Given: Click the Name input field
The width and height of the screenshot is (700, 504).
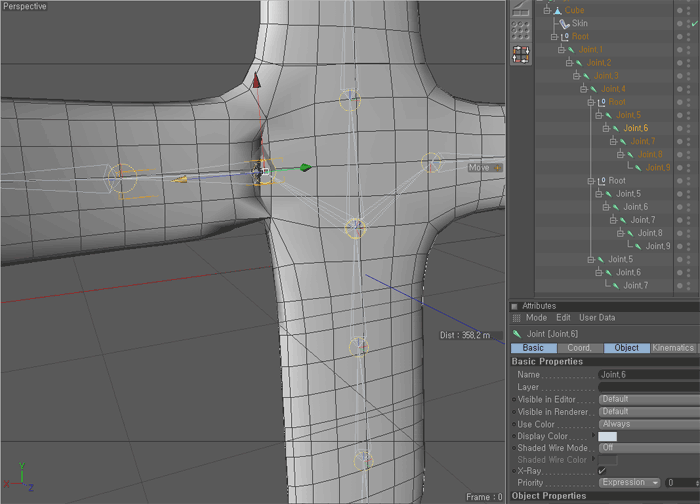Looking at the screenshot, I should (648, 374).
